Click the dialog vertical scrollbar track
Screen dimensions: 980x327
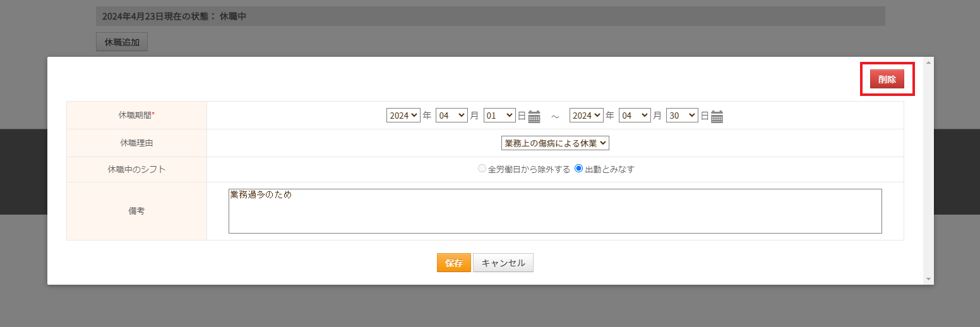click(928, 170)
